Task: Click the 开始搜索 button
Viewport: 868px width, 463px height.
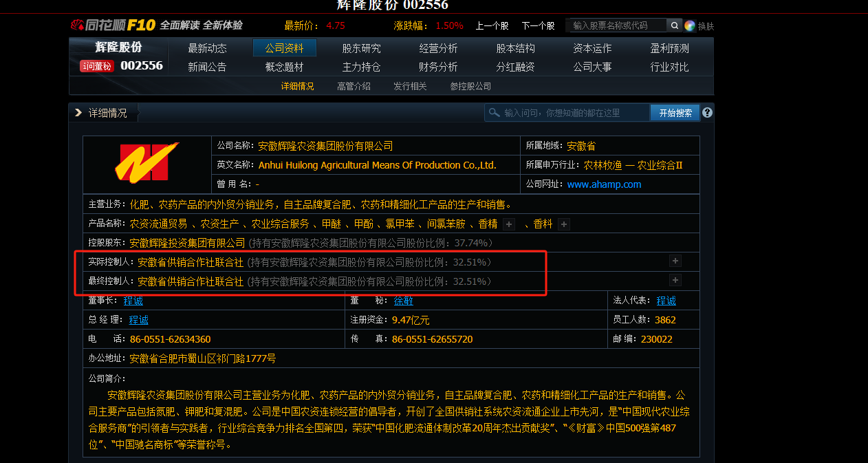Action: point(675,113)
